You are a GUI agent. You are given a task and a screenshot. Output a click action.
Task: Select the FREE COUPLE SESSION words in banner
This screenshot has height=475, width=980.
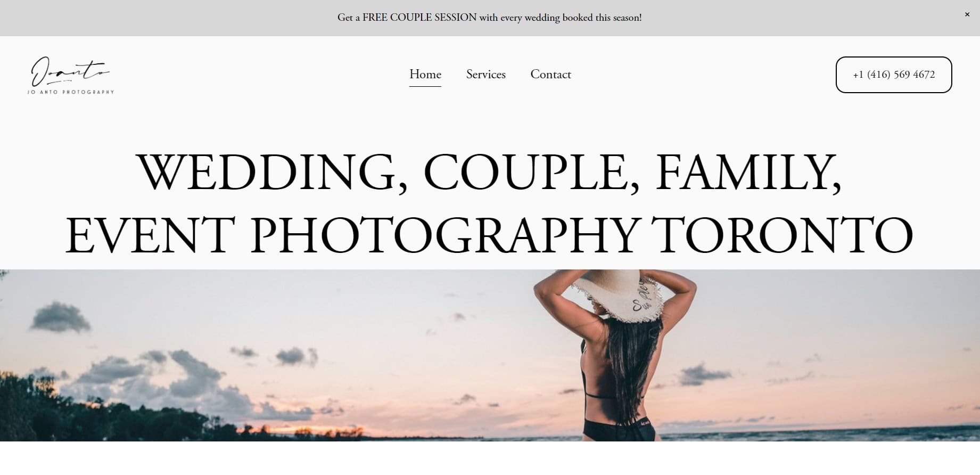pos(419,18)
